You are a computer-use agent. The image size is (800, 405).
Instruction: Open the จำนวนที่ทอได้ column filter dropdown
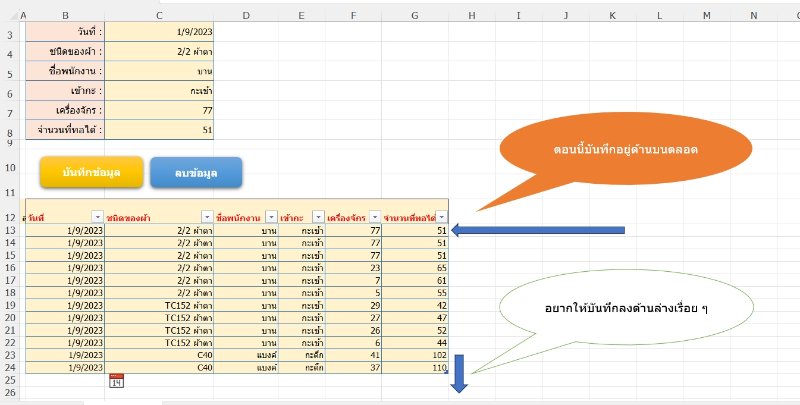point(441,217)
